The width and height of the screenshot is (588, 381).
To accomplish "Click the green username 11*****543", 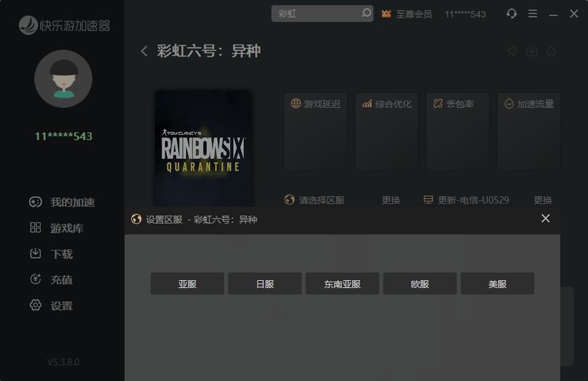I will click(x=63, y=136).
